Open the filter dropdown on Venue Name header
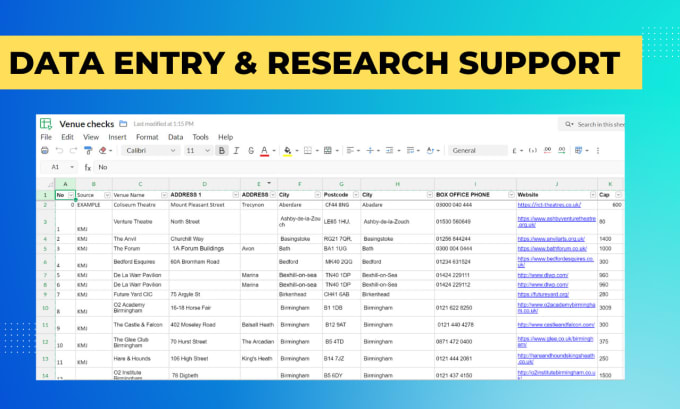 click(164, 195)
